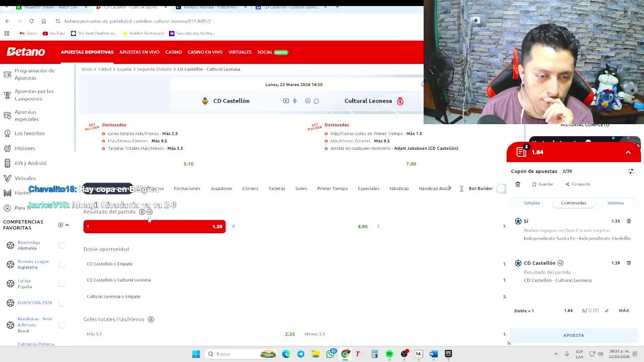Click the Bet Builder icon next to Resultado del partido
This screenshot has height=362, width=644.
[142, 212]
